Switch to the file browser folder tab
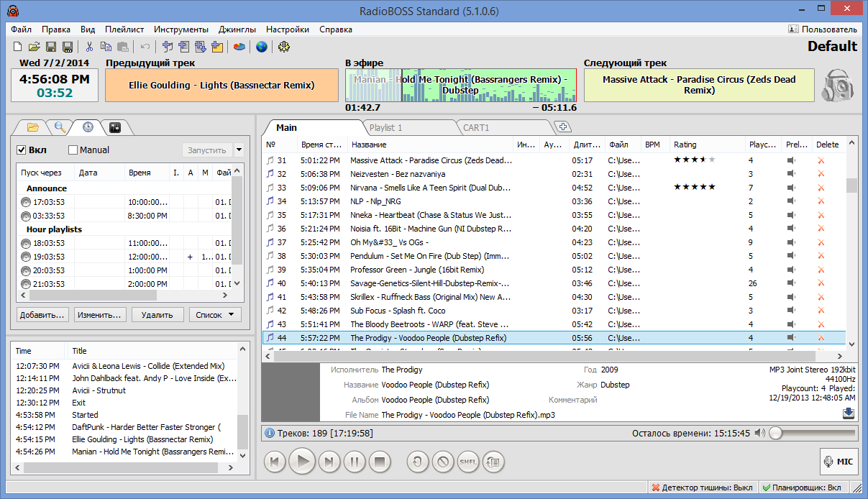 coord(32,127)
